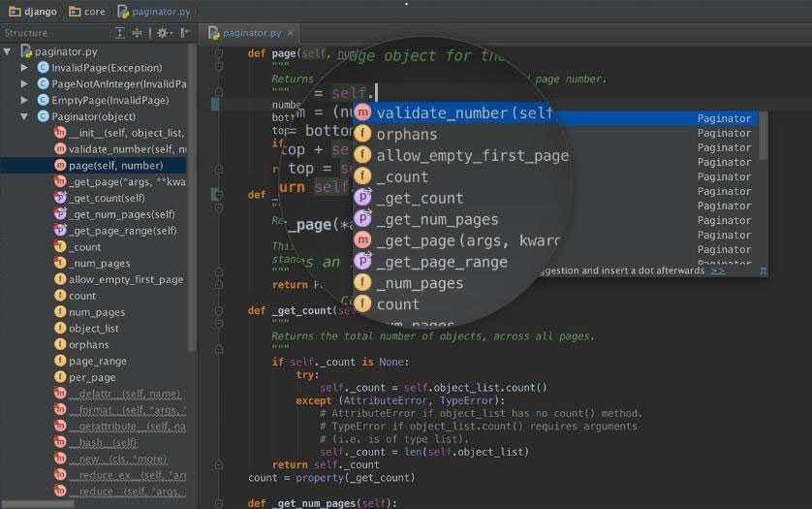Click the Expand All icon in Structure toolbar
Image resolution: width=812 pixels, height=509 pixels.
click(x=119, y=33)
